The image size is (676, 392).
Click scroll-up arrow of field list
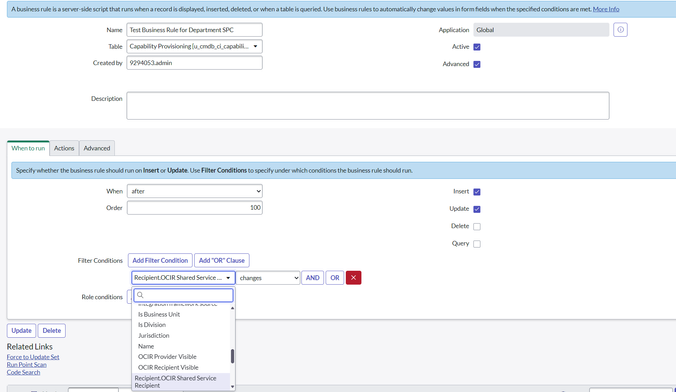[x=232, y=308]
